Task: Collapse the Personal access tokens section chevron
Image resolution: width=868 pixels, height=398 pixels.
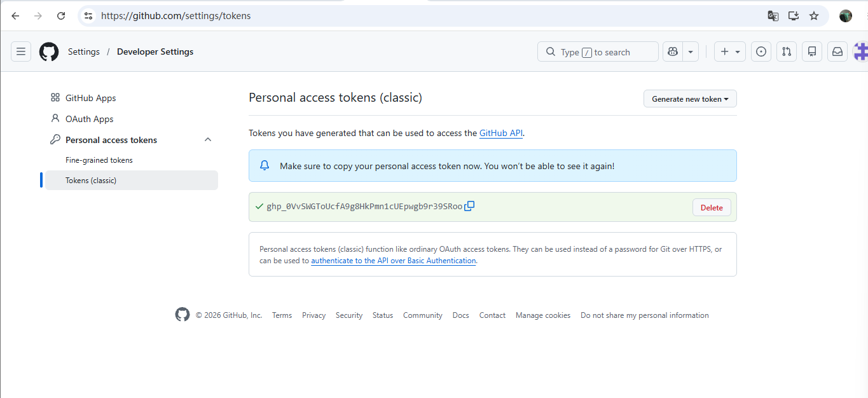Action: click(208, 140)
